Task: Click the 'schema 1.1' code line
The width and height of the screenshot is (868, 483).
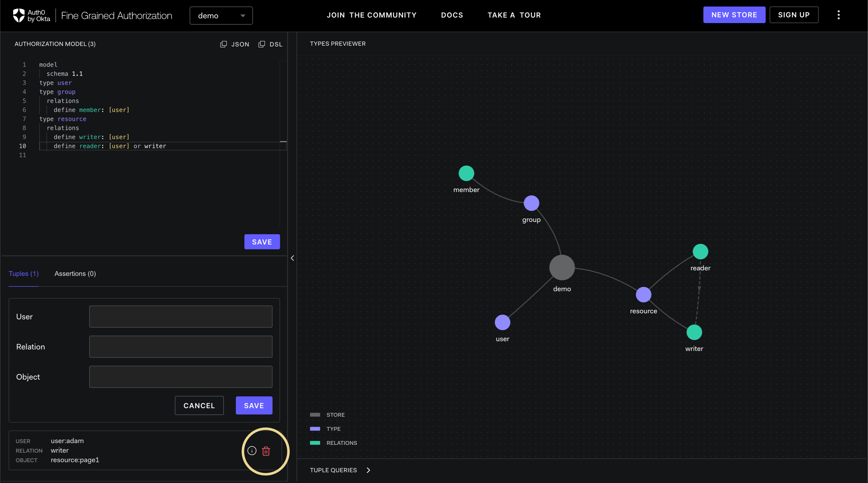Action: [64, 73]
